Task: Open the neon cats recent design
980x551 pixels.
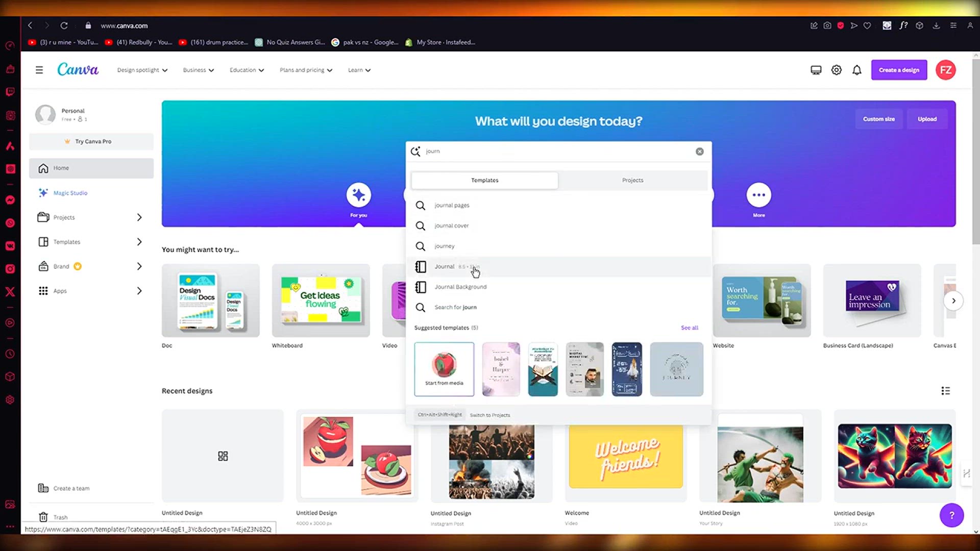Action: tap(894, 457)
